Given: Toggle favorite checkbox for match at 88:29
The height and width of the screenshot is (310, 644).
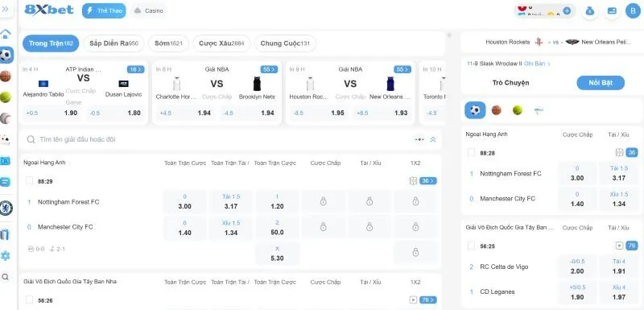Looking at the screenshot, I should coord(29,181).
